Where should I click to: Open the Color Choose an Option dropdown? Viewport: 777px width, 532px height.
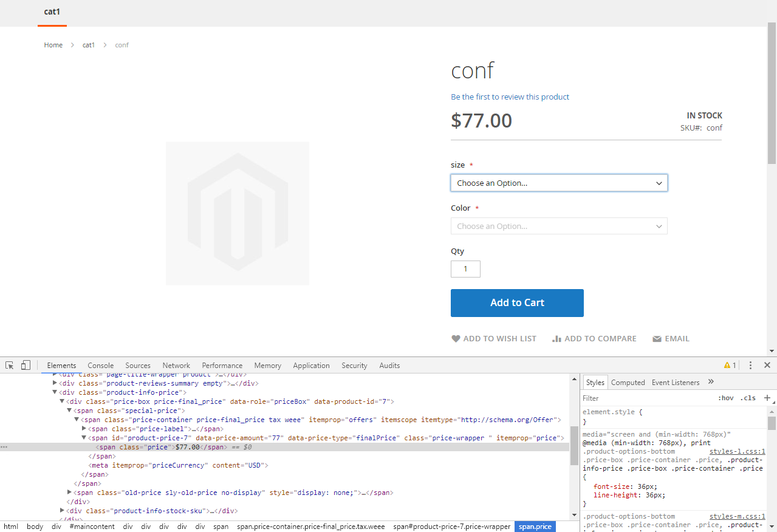[559, 226]
